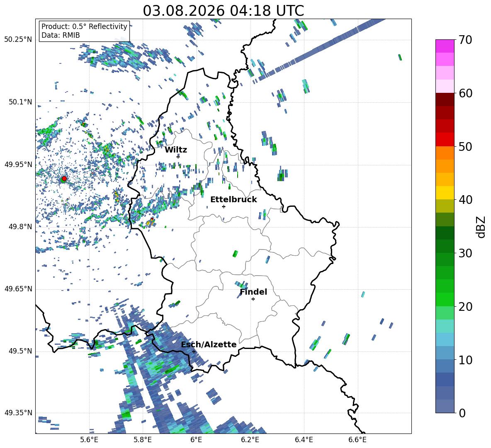Click the 6.2°E longitude tick label
The height and width of the screenshot is (448, 491).
click(x=250, y=440)
